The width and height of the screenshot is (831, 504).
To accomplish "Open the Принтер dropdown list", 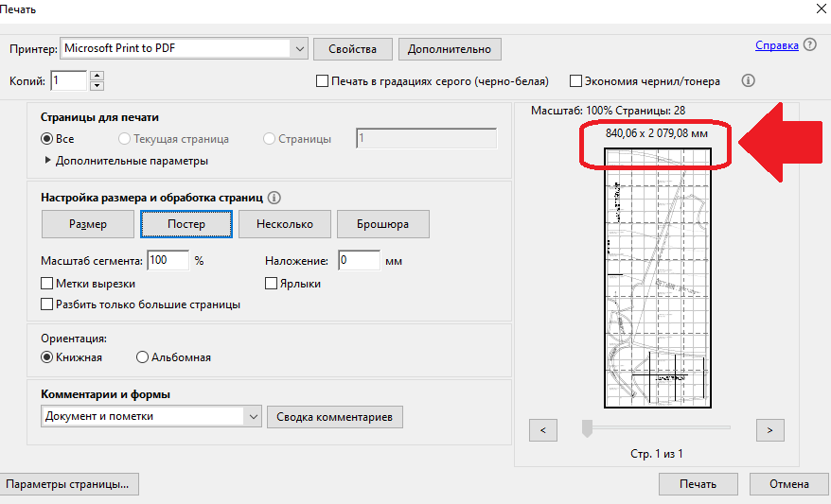I will point(300,48).
